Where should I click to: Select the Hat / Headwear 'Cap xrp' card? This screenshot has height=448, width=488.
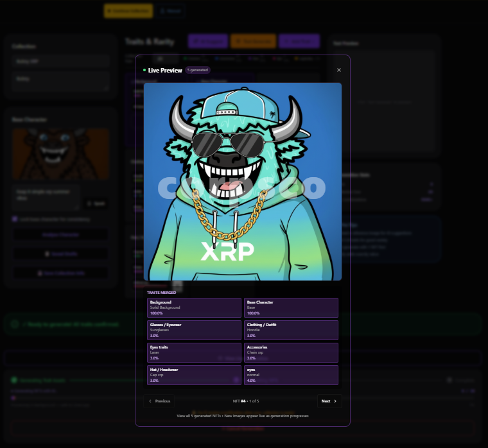coord(194,375)
